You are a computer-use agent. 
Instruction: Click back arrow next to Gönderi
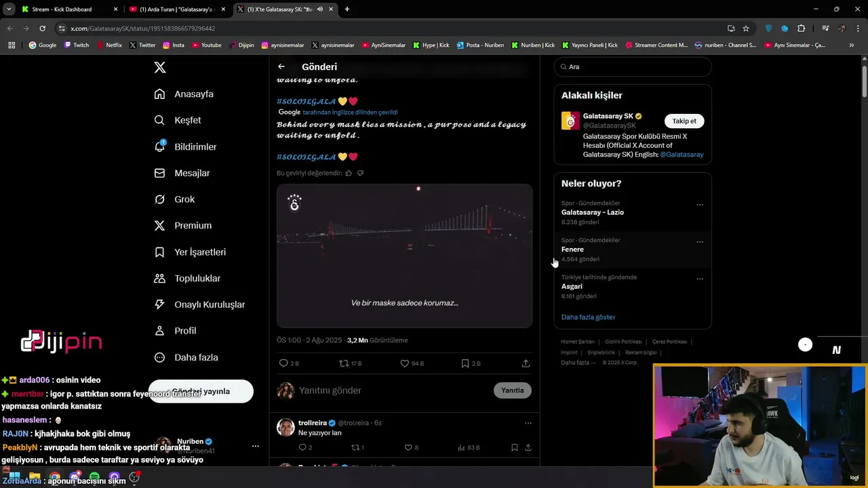pyautogui.click(x=281, y=66)
